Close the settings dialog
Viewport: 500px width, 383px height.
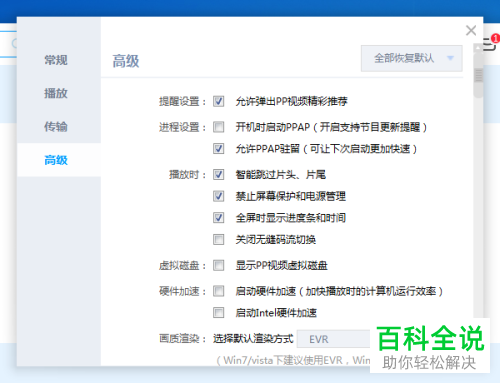(x=471, y=30)
